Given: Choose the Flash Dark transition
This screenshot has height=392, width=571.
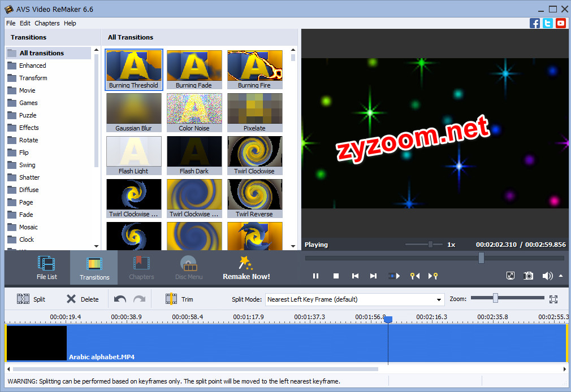Looking at the screenshot, I should (194, 155).
